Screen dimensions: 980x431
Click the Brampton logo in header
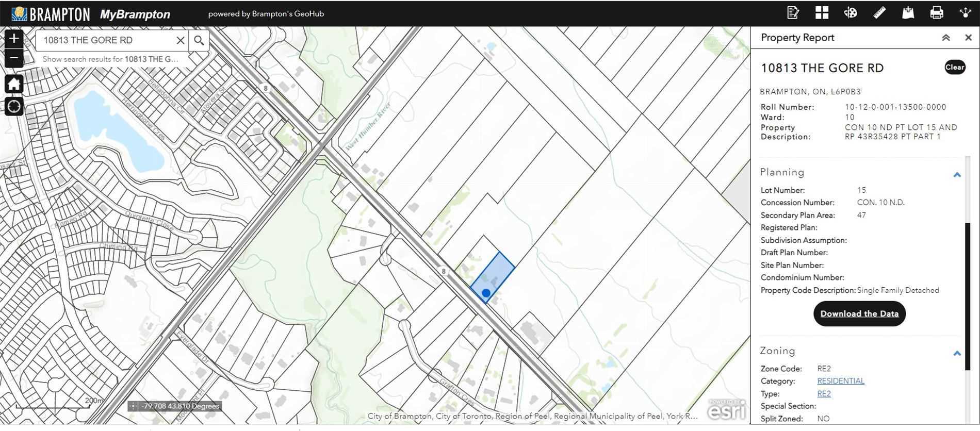51,14
